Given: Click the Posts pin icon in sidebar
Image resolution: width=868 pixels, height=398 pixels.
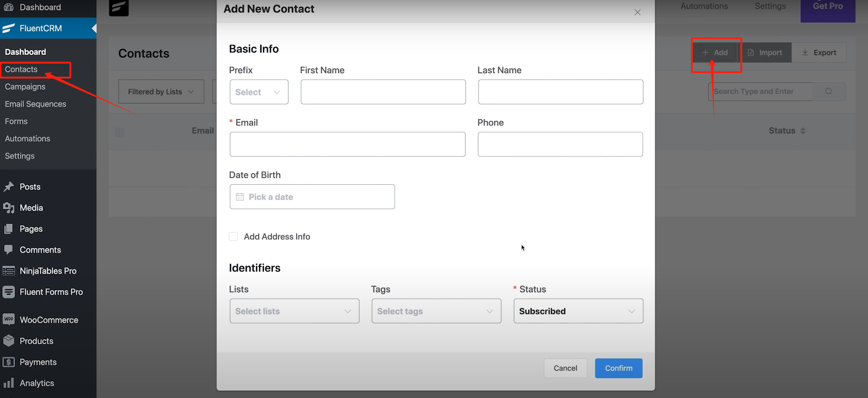Looking at the screenshot, I should pos(9,187).
